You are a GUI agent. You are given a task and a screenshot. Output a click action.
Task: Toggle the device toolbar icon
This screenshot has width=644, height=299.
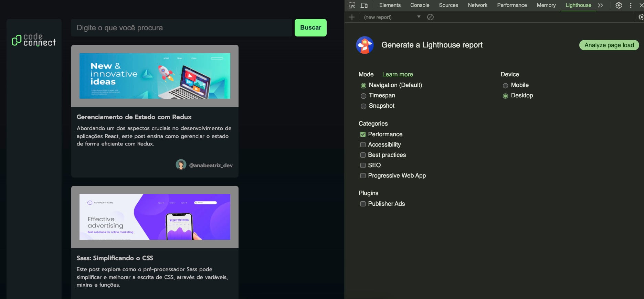click(x=364, y=6)
